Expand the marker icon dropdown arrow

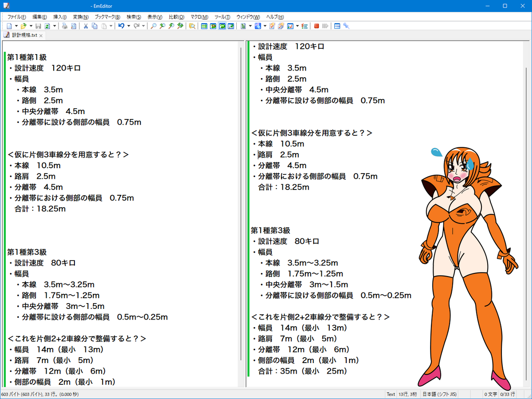pos(265,26)
